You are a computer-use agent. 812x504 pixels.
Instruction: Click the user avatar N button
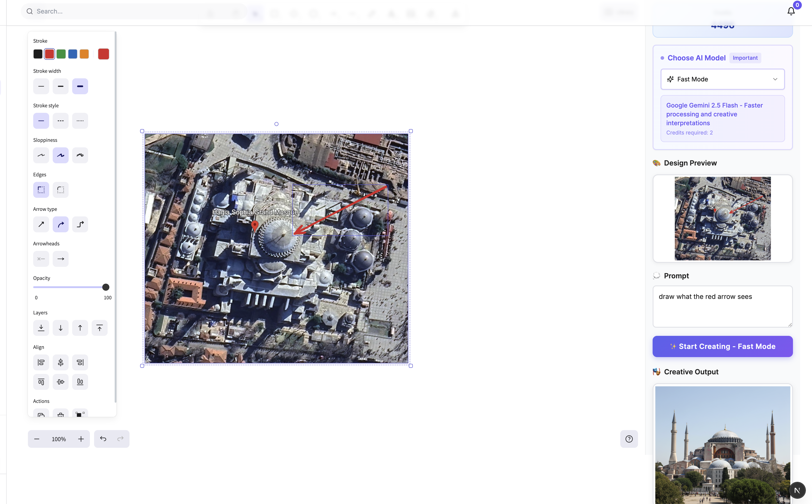[x=797, y=490]
